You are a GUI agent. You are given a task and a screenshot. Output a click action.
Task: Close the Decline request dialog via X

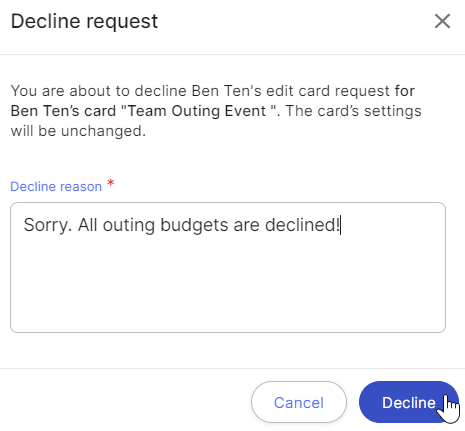(x=442, y=21)
